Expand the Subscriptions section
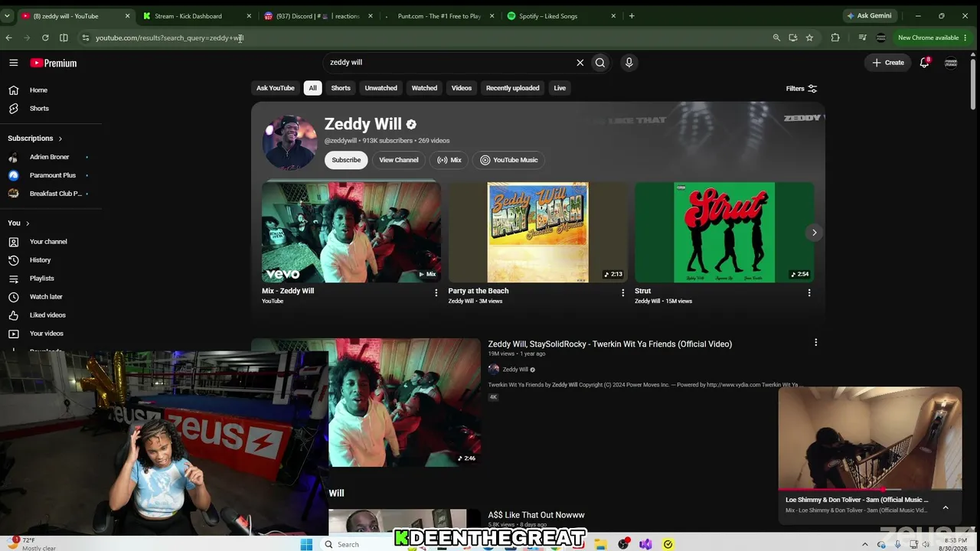Screen dimensions: 980x551 click(35, 139)
